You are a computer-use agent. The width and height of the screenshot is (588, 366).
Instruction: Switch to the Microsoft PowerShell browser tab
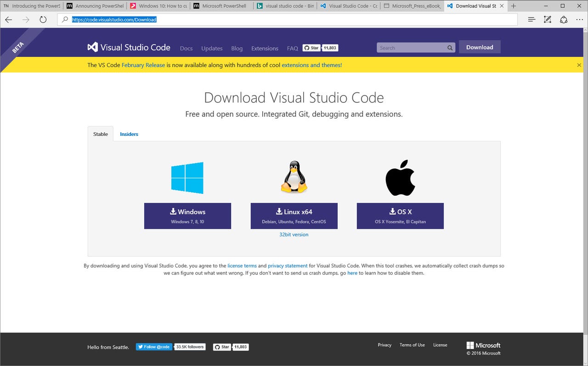pos(220,6)
